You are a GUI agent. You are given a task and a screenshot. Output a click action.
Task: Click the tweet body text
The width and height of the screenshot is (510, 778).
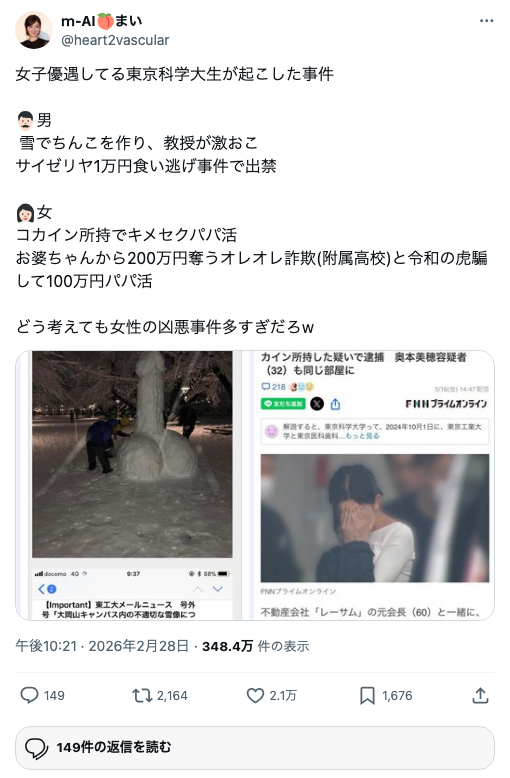click(x=252, y=200)
